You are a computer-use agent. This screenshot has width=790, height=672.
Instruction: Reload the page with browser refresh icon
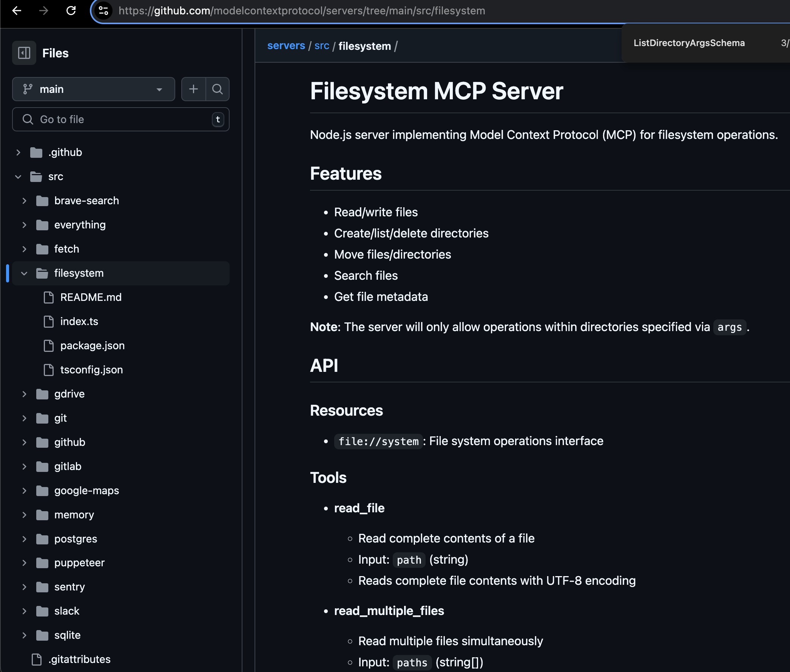[x=71, y=11]
